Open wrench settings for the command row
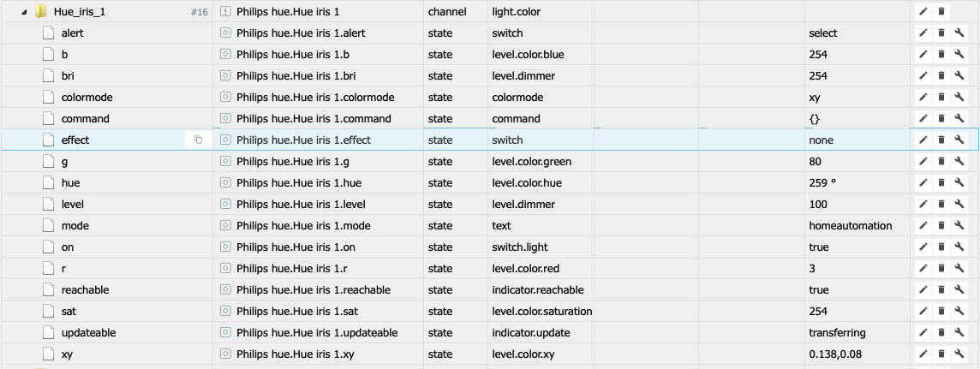 coord(959,119)
